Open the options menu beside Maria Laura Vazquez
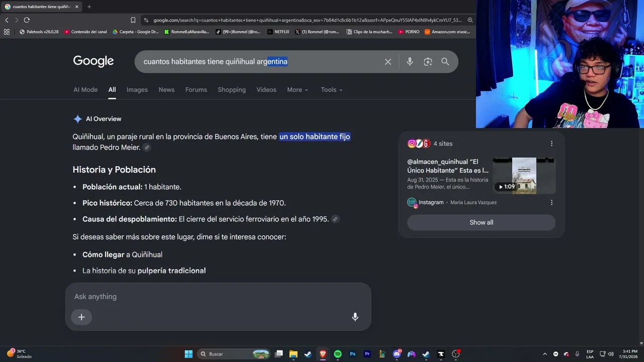This screenshot has width=644, height=362. click(x=551, y=203)
